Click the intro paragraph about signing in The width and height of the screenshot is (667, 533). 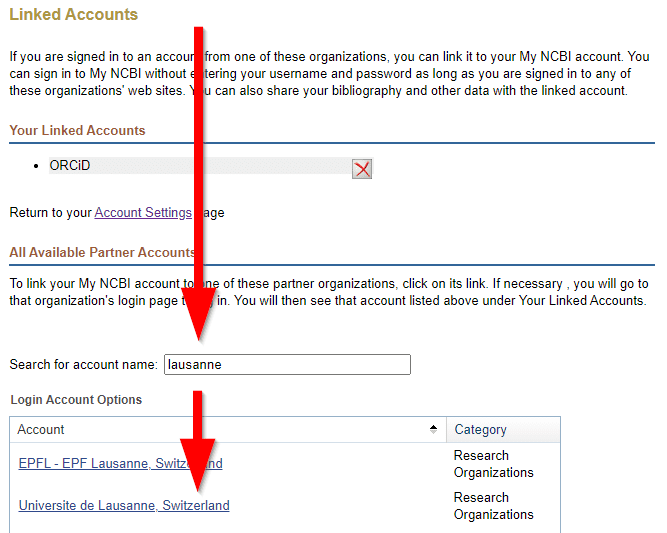click(330, 74)
